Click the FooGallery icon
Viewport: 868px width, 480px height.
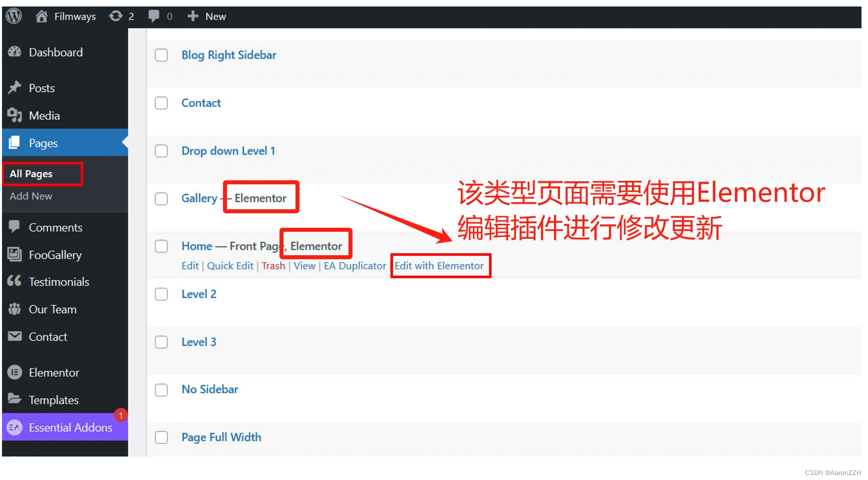coord(14,254)
